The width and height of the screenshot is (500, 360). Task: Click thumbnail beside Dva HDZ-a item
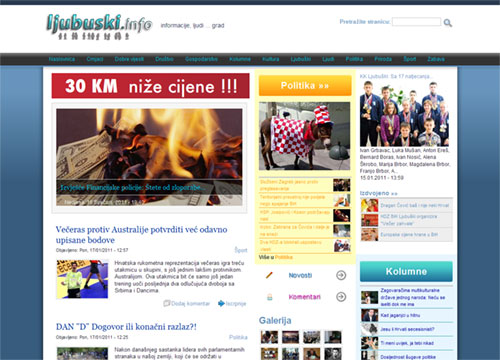[342, 246]
